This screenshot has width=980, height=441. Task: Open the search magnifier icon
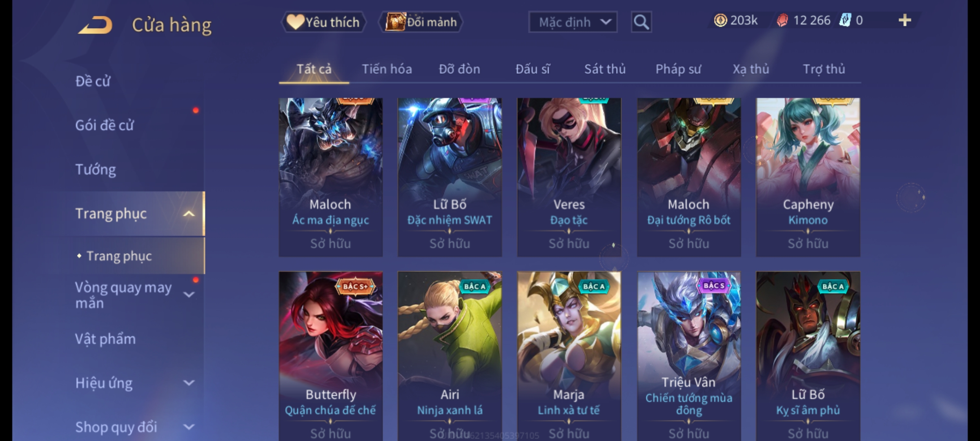click(x=641, y=22)
